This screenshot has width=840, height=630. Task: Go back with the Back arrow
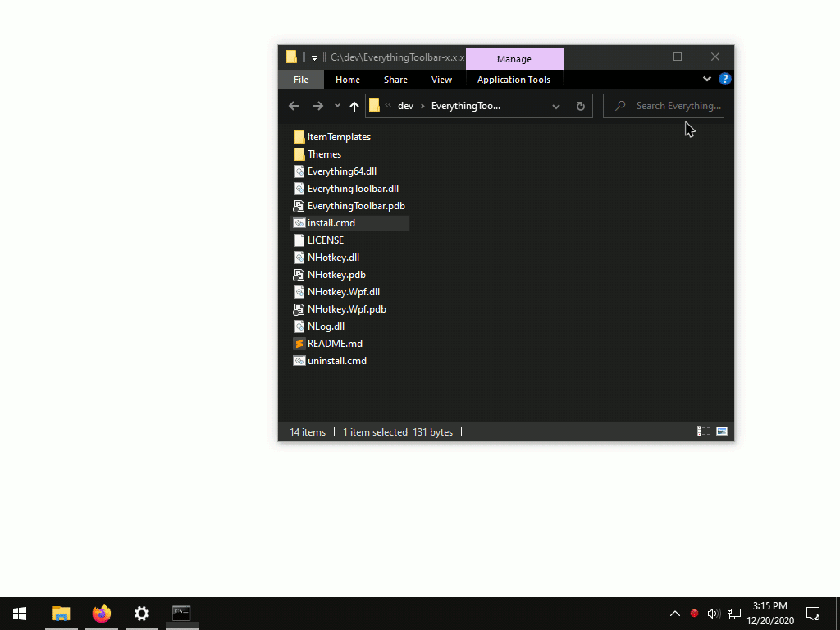(x=294, y=106)
